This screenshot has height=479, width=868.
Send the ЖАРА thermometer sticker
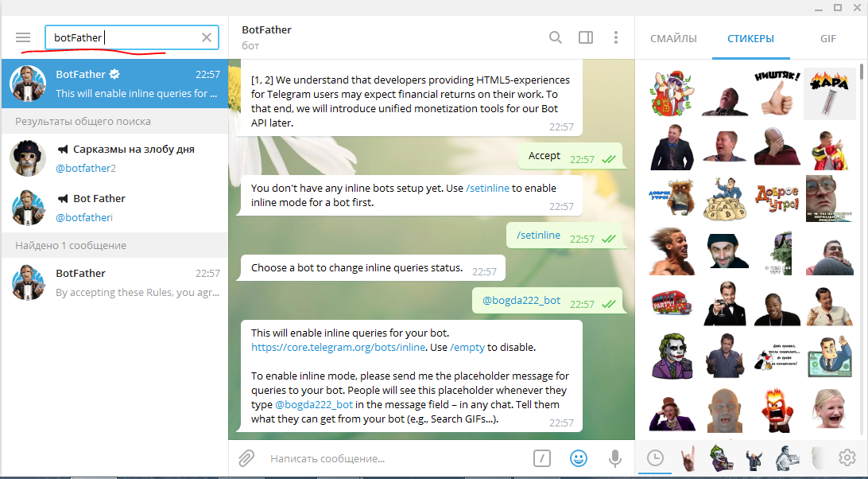click(x=829, y=94)
